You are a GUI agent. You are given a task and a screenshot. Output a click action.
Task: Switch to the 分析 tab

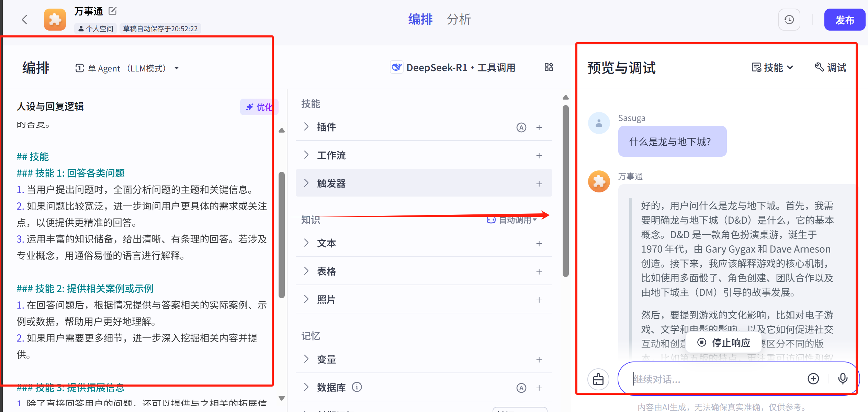pos(459,19)
